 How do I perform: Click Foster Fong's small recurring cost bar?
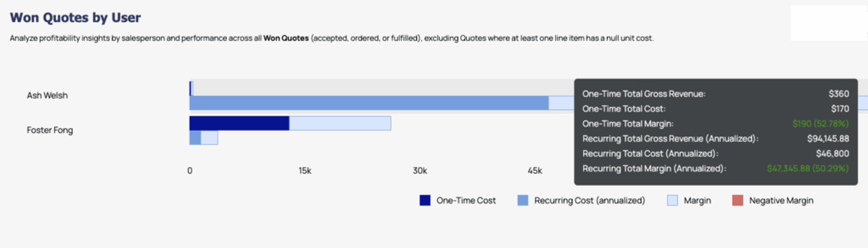[x=195, y=138]
